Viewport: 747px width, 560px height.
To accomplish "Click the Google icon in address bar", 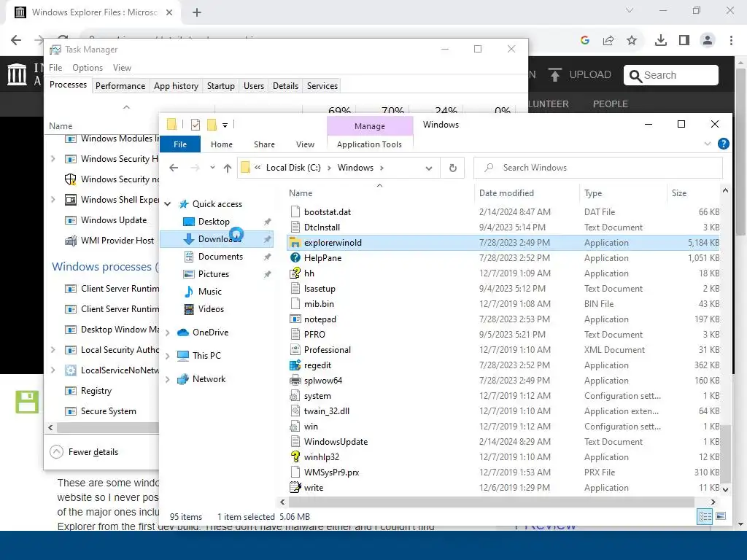I will (x=585, y=40).
